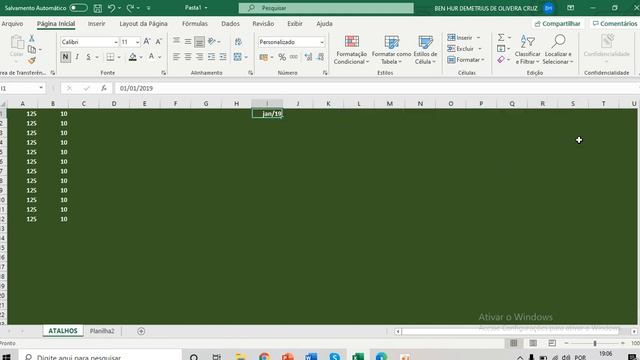Align cell text right
The image size is (640, 360).
click(x=199, y=57)
